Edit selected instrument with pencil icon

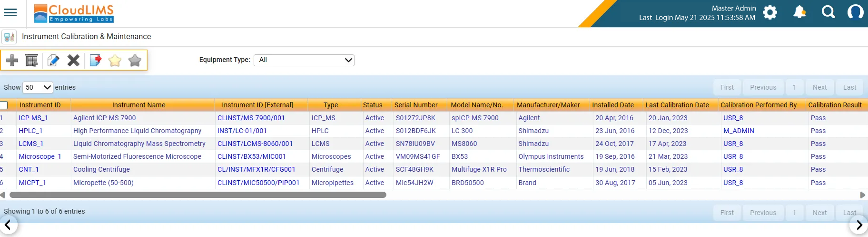53,60
